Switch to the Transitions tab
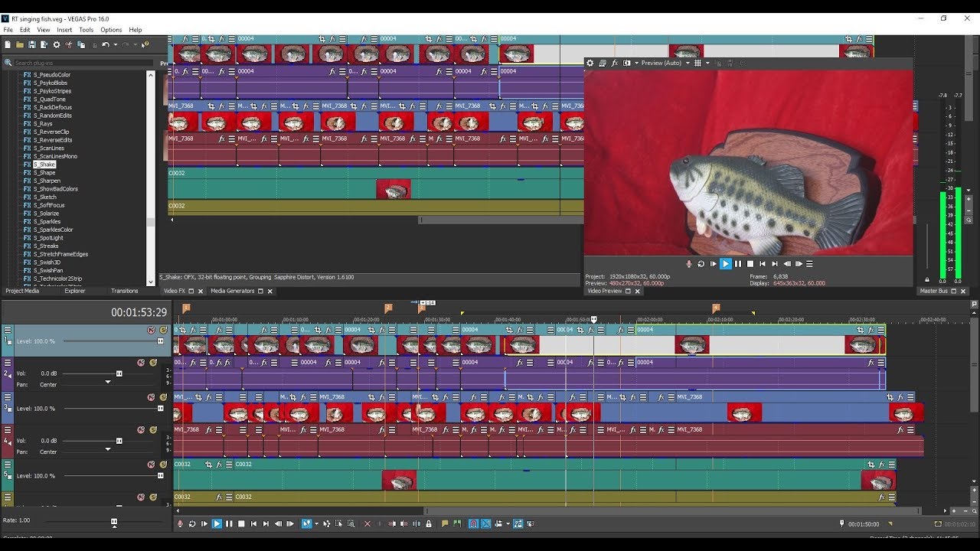Image resolution: width=980 pixels, height=551 pixels. tap(124, 291)
